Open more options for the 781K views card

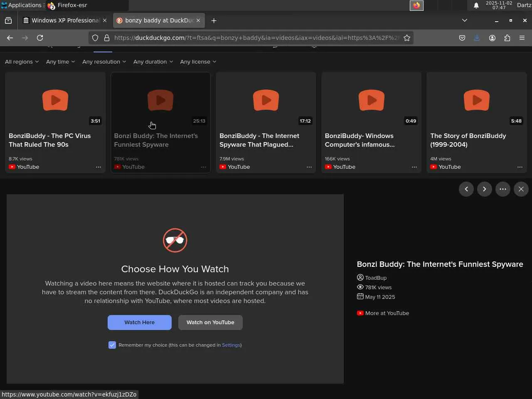pos(204,167)
